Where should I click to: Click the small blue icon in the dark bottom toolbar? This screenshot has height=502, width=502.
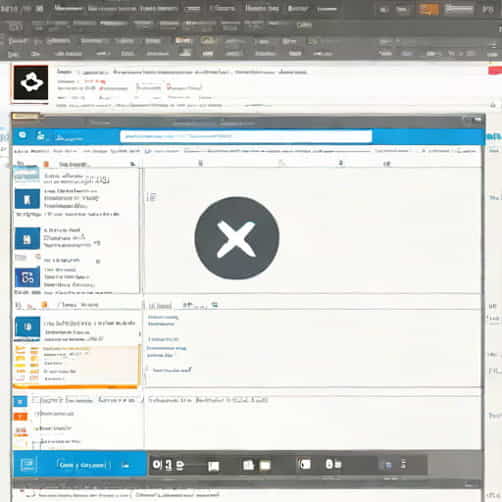click(x=388, y=465)
